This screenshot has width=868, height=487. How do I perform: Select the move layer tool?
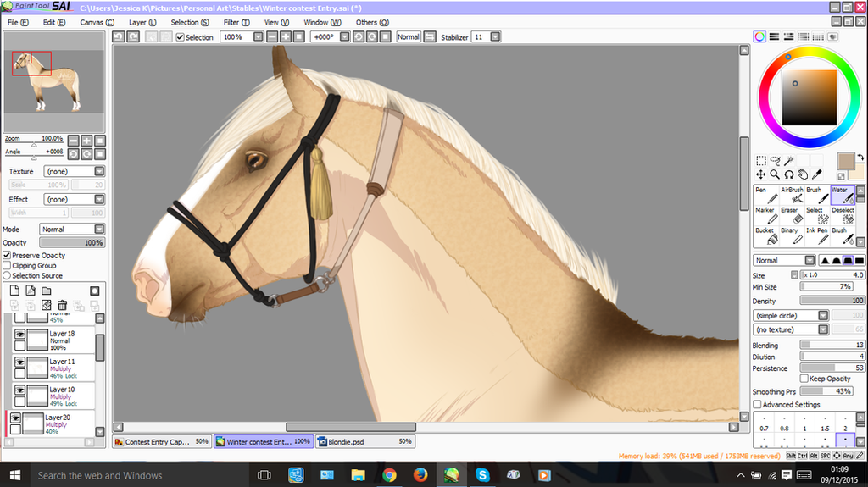[761, 174]
